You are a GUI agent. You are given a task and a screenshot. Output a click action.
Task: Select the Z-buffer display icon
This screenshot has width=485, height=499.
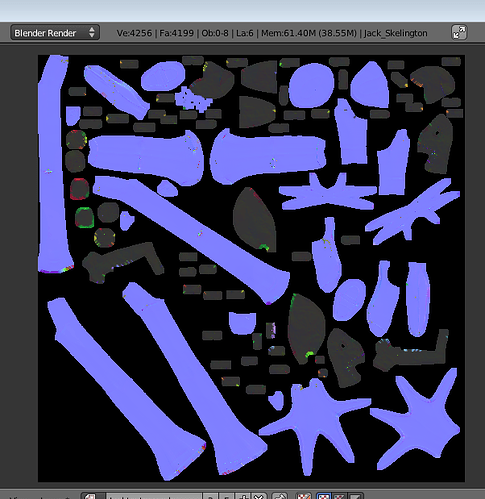click(355, 496)
